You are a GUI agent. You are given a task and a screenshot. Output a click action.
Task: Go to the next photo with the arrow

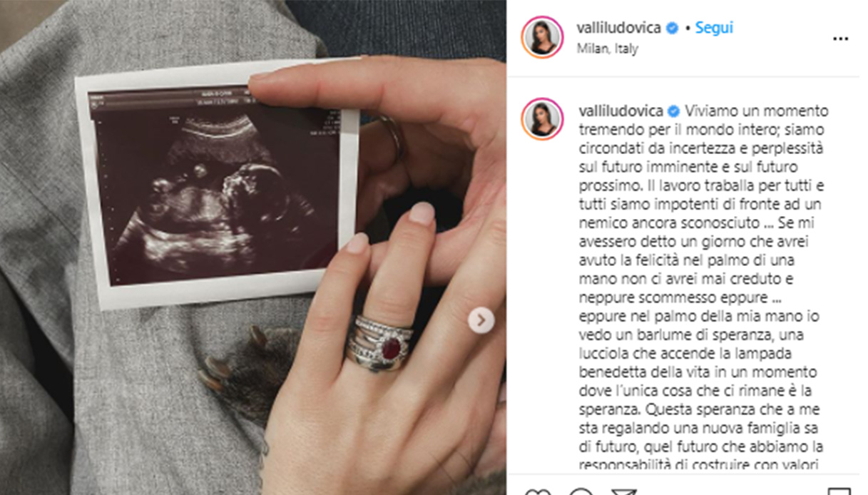click(481, 320)
